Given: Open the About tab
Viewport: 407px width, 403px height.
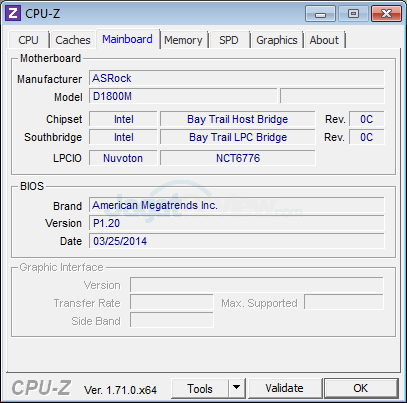Looking at the screenshot, I should tap(324, 40).
